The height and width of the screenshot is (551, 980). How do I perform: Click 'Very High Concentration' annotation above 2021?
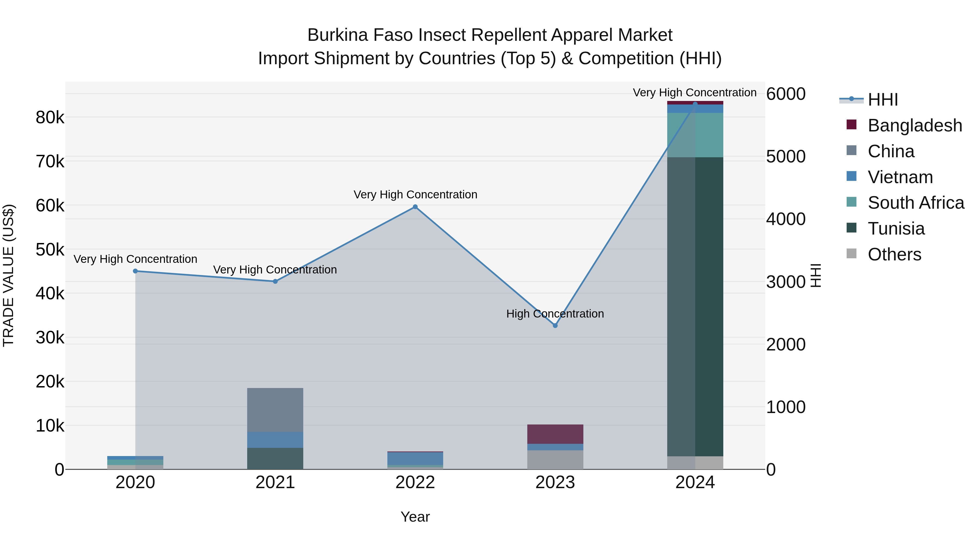pos(275,270)
